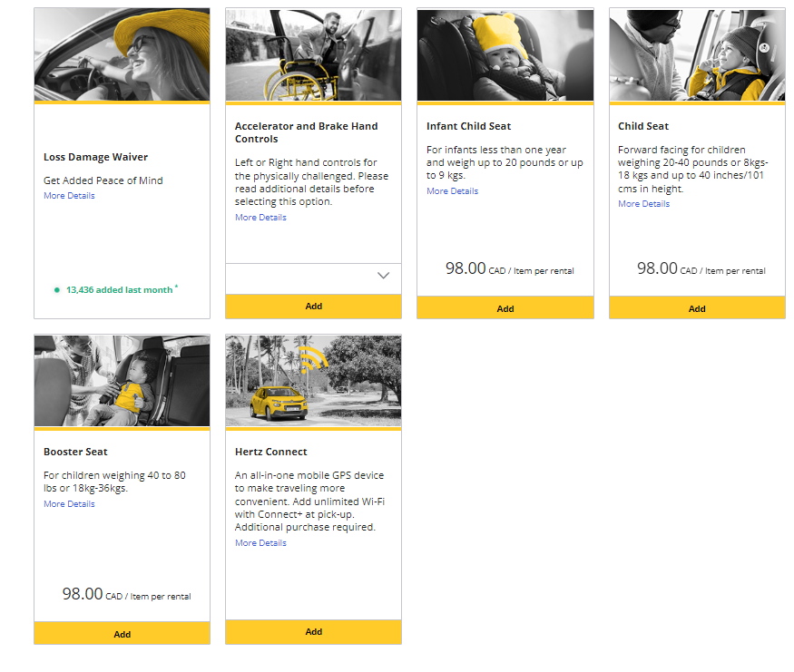
Task: Open More Details for Loss Damage Waiver
Action: pyautogui.click(x=69, y=196)
